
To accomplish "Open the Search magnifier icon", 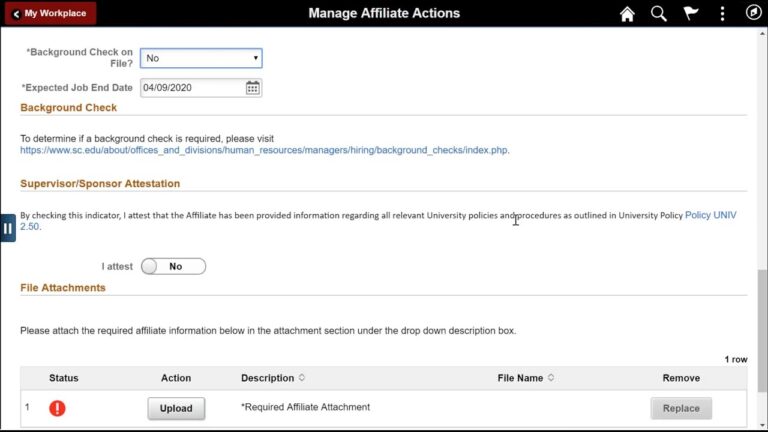I will 658,14.
